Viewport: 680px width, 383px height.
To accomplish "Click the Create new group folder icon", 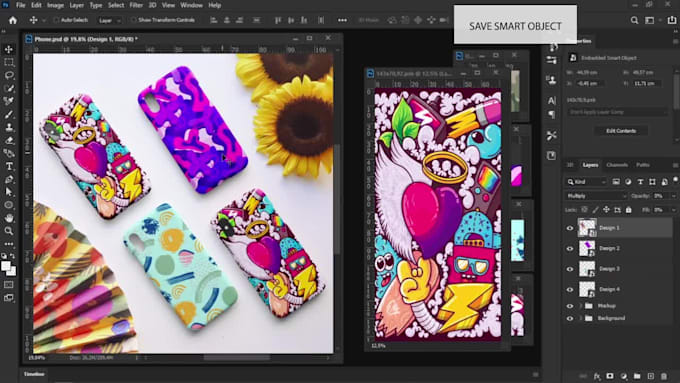I will [637, 376].
